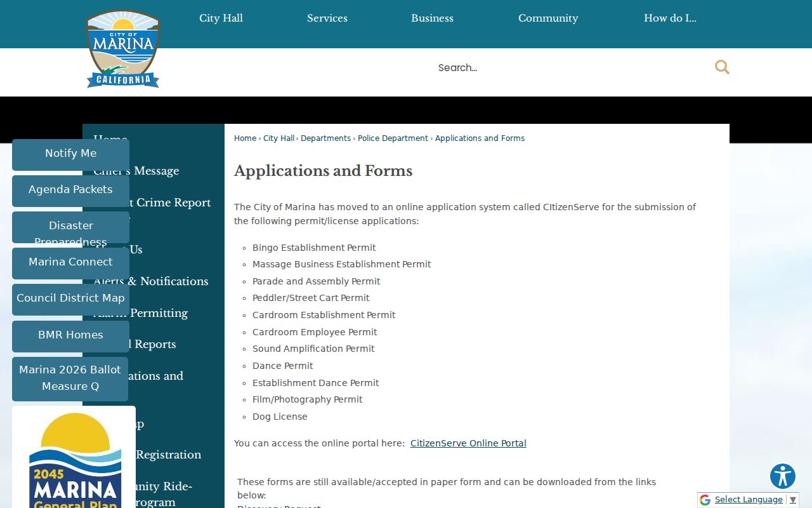
Task: Click the Applications and Forms page heading
Action: pos(324,171)
